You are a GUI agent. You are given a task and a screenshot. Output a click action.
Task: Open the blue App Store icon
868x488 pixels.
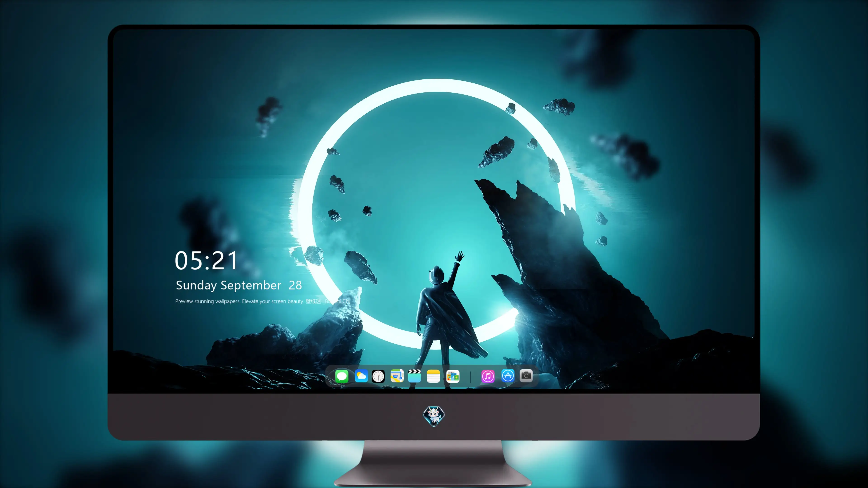point(508,376)
